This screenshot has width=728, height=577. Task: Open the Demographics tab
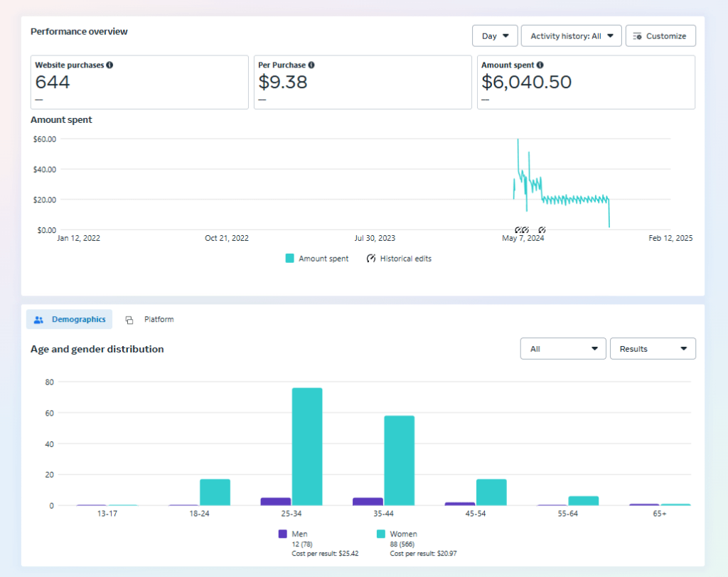tap(70, 320)
